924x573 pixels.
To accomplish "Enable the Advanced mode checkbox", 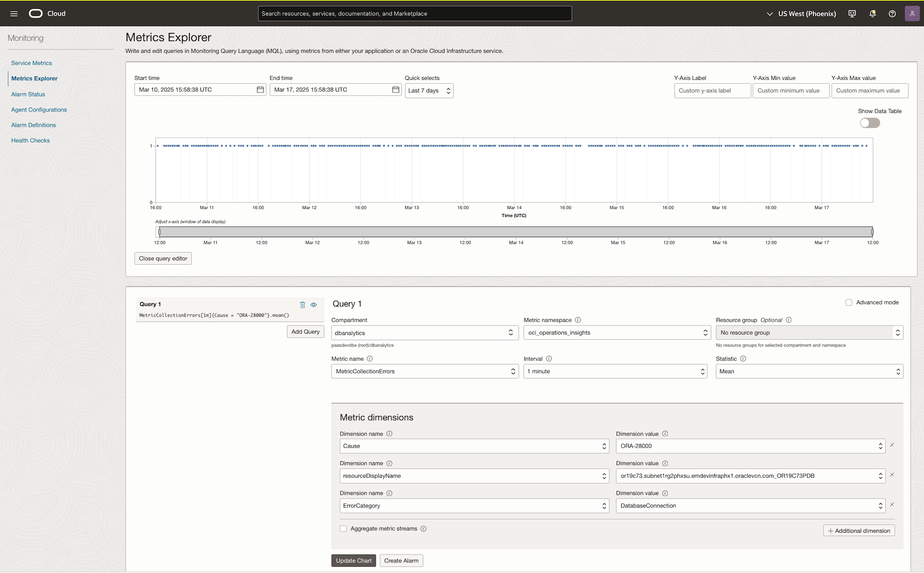I will [848, 302].
